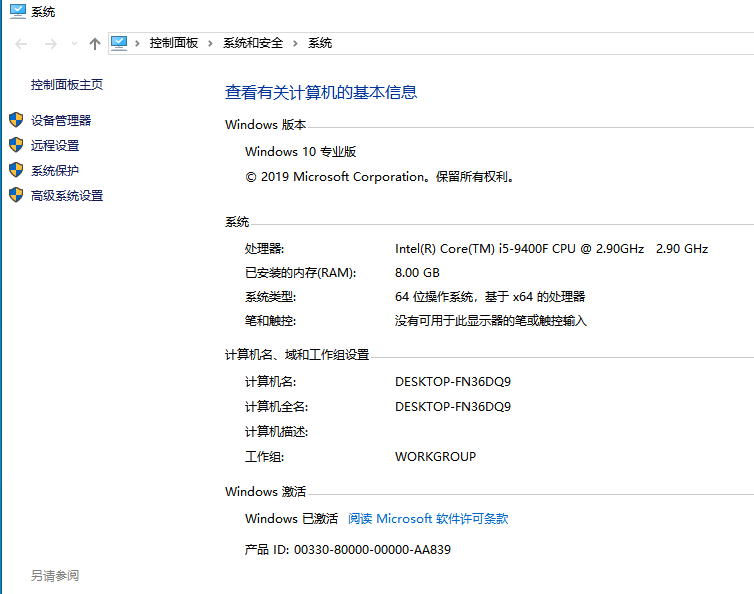
Task: Select 系统和安全 in the address breadcrumb
Action: 253,43
